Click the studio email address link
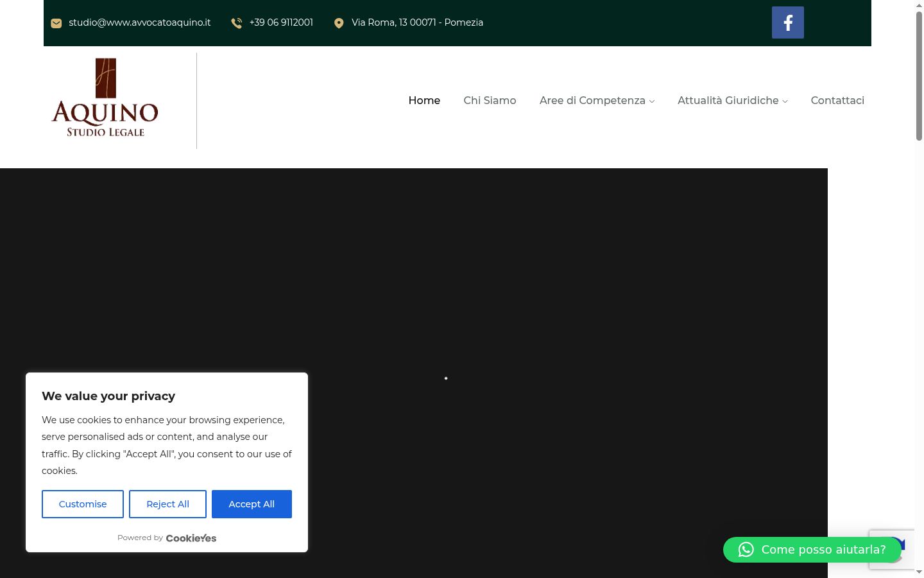Image resolution: width=924 pixels, height=578 pixels. tap(139, 22)
